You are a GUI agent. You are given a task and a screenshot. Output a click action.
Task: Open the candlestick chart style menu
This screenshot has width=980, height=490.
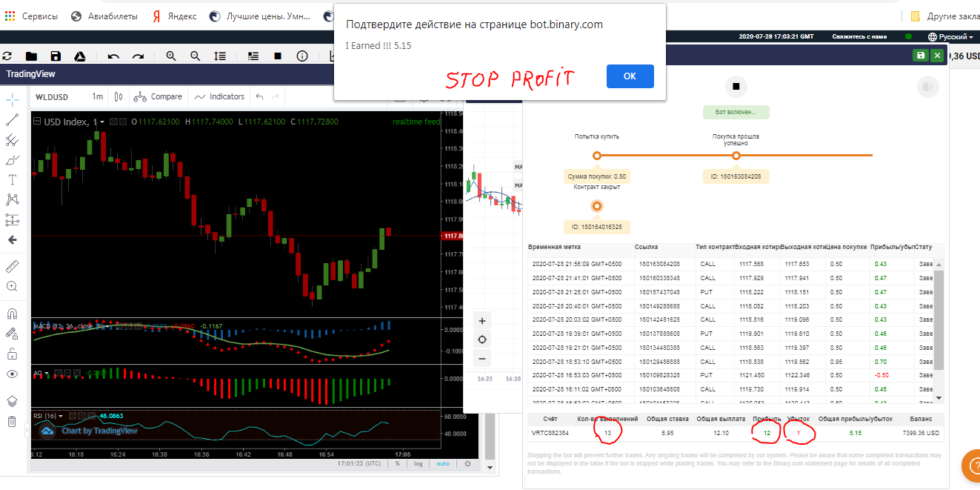(119, 96)
